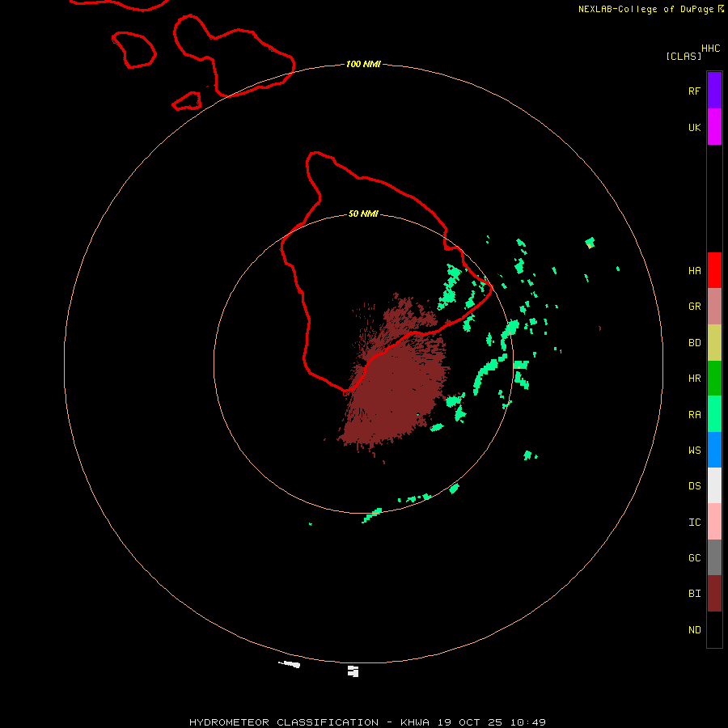Click the DS legend label
Screen dimensions: 728x728
pos(694,486)
